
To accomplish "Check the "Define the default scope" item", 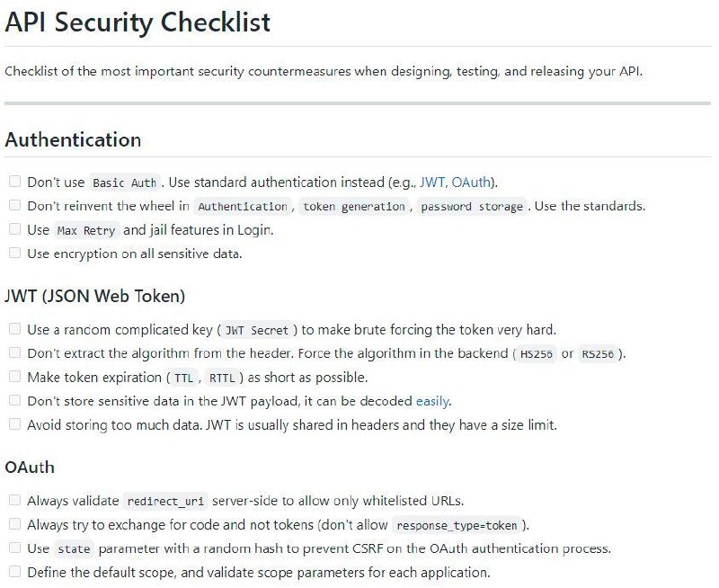I will (x=14, y=572).
